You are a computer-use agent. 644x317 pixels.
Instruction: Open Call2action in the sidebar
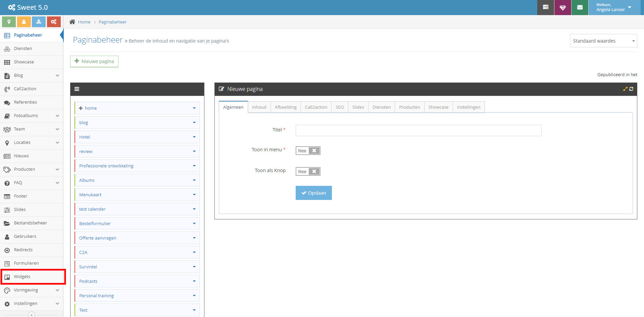[32, 89]
